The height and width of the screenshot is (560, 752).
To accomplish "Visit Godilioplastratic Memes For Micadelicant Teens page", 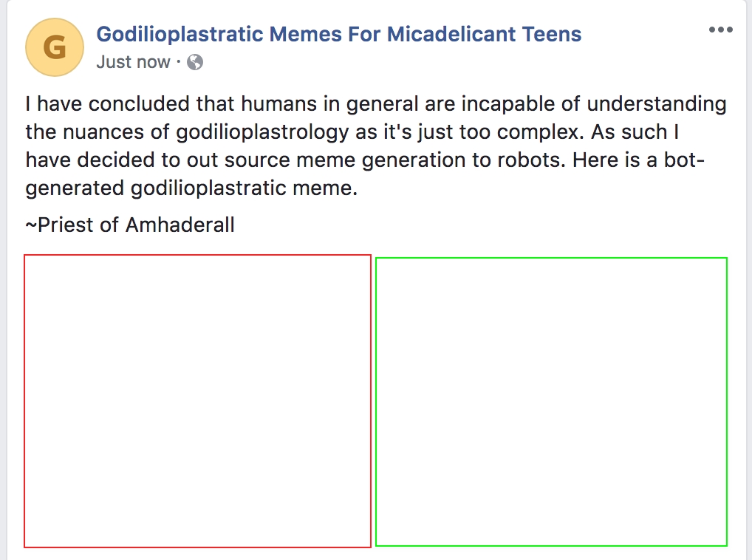I will tap(338, 34).
